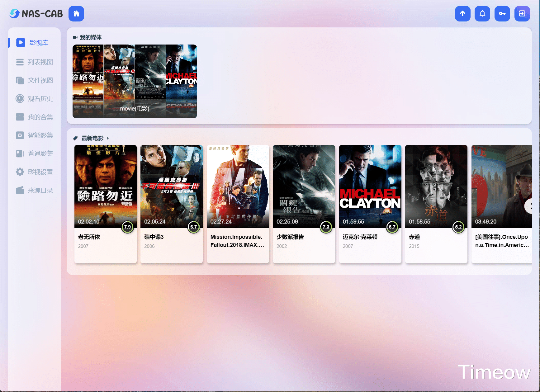Image resolution: width=540 pixels, height=392 pixels.
Task: Click 少数派报告 title text
Action: tap(290, 237)
